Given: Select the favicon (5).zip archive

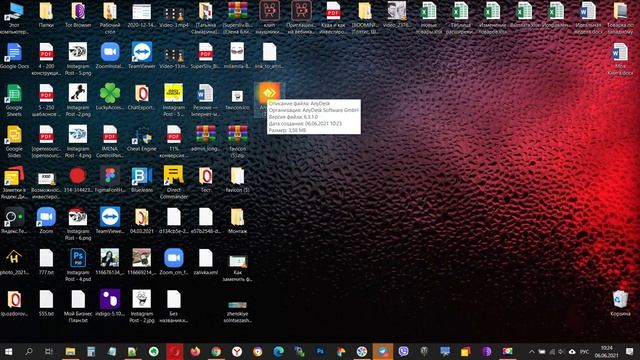Looking at the screenshot, I should [x=237, y=135].
